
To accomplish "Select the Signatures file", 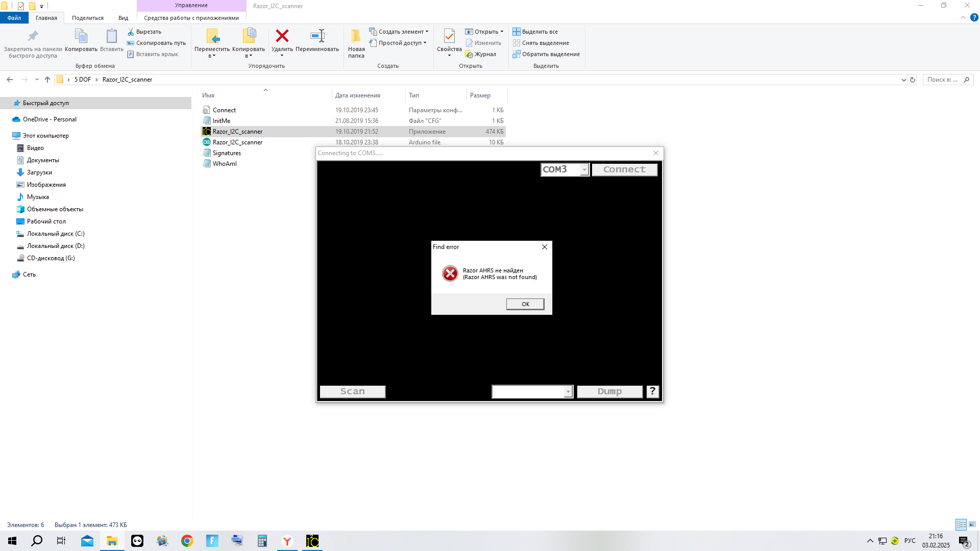I will [x=227, y=153].
